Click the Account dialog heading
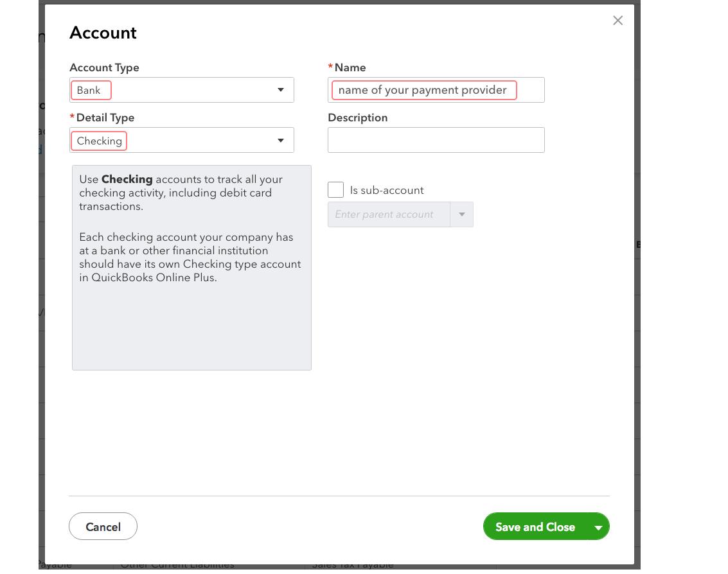 tap(103, 33)
